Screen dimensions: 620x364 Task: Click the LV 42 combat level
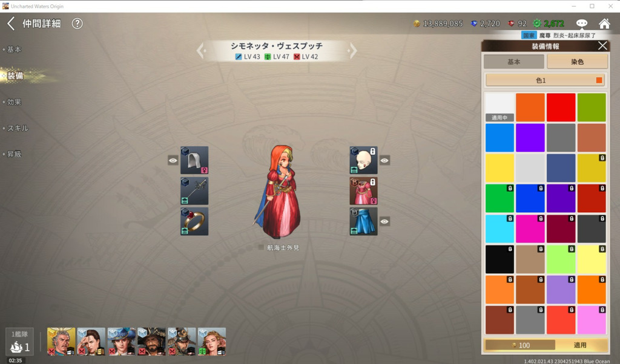pyautogui.click(x=306, y=56)
